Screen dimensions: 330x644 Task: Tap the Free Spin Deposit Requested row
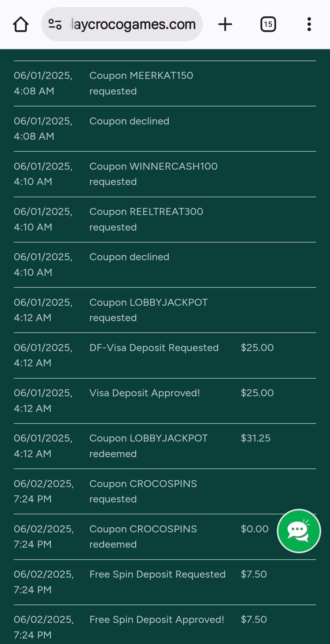157,574
